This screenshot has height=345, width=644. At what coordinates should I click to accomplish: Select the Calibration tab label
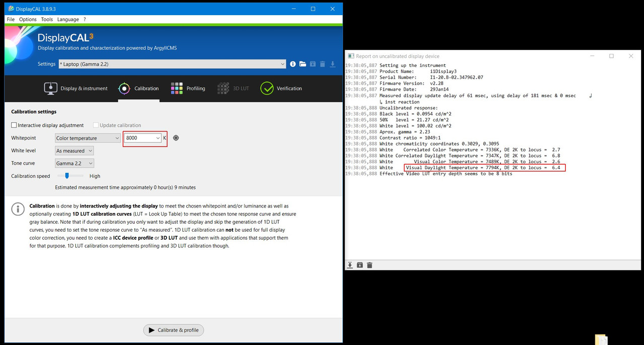click(x=146, y=88)
